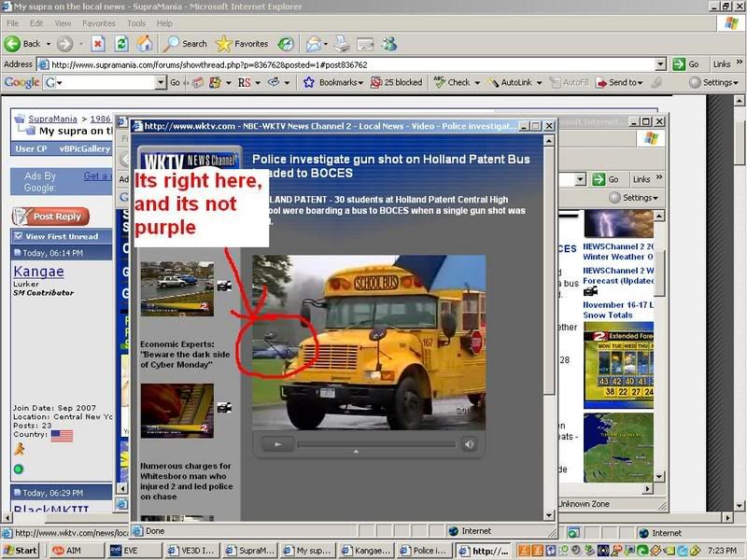Open the Cyber Monday video thumbnail
This screenshot has width=747, height=560.
pos(177,411)
